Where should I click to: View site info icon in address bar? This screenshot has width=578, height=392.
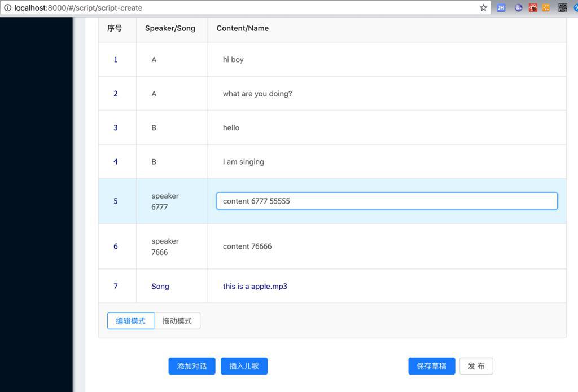click(x=7, y=8)
